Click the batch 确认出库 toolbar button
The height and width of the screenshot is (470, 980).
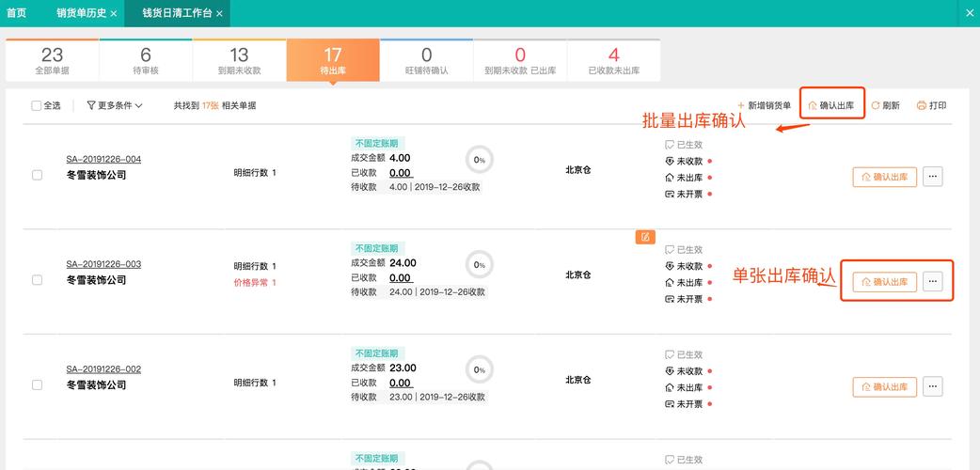point(832,105)
